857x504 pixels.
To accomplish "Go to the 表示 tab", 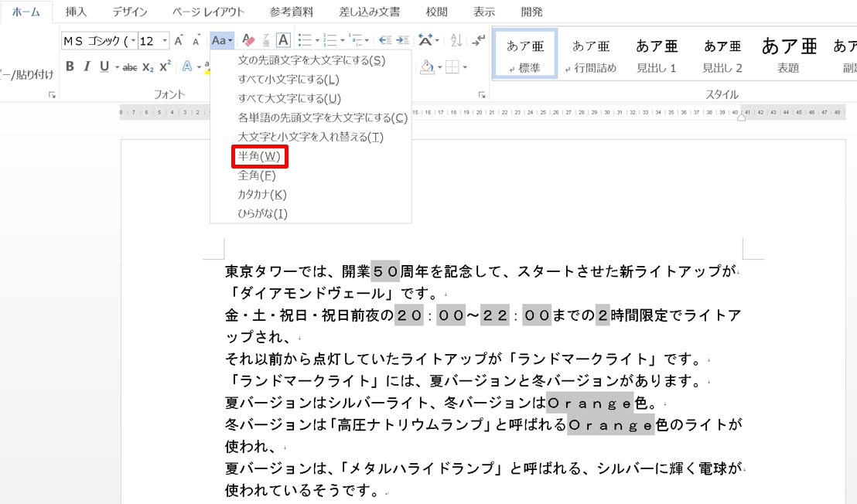I will (x=483, y=12).
